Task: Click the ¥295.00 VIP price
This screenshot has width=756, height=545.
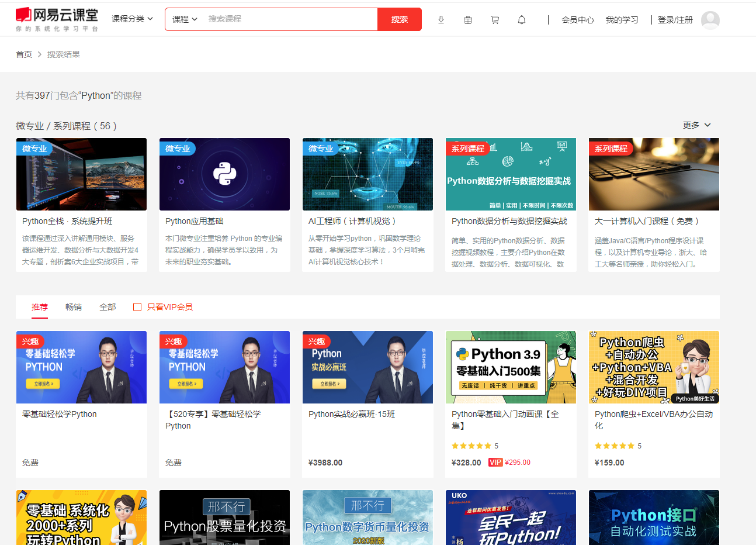Action: coord(518,463)
